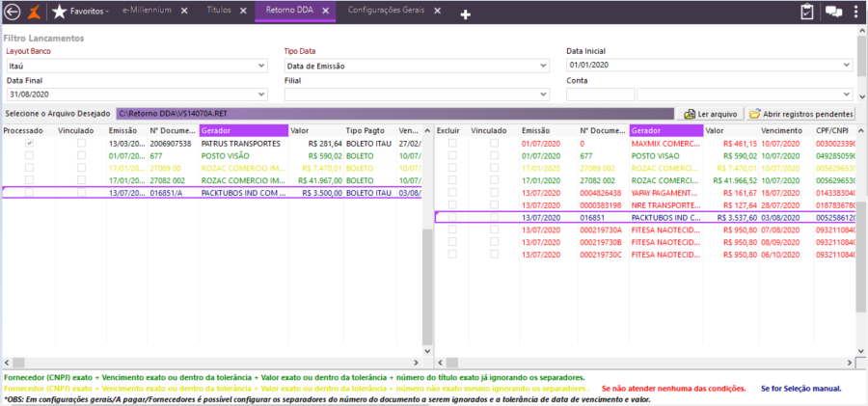Select the 06/10/2020 vencimento cell

785,255
